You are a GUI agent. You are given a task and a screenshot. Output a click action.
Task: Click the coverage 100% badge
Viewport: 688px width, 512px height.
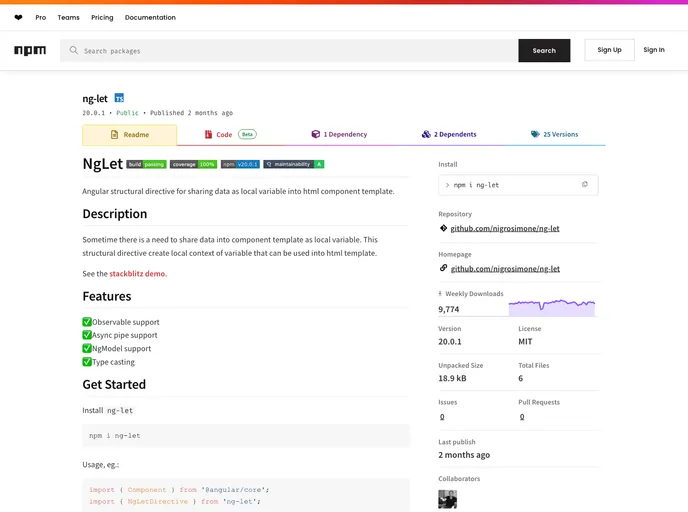click(x=193, y=164)
